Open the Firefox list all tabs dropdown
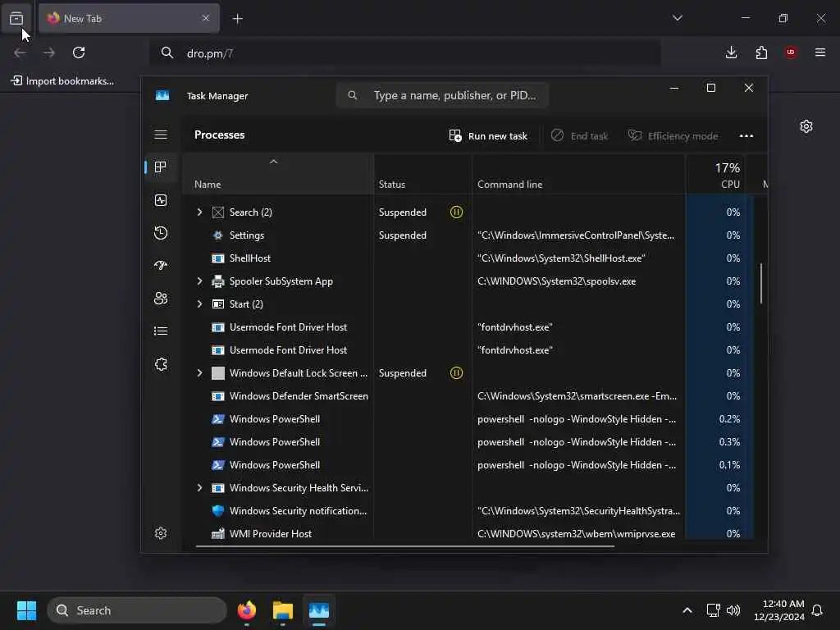Image resolution: width=840 pixels, height=630 pixels. 677,18
